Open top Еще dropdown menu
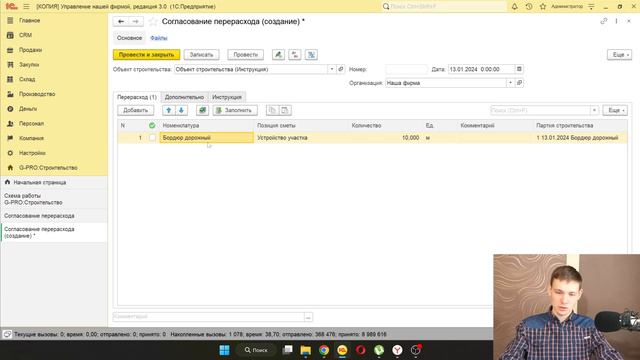640x360 pixels. pyautogui.click(x=620, y=55)
